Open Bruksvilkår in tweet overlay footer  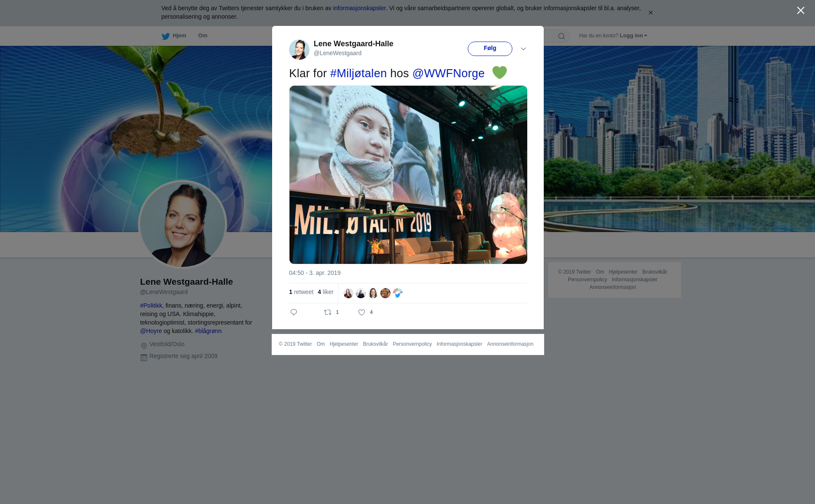coord(375,344)
